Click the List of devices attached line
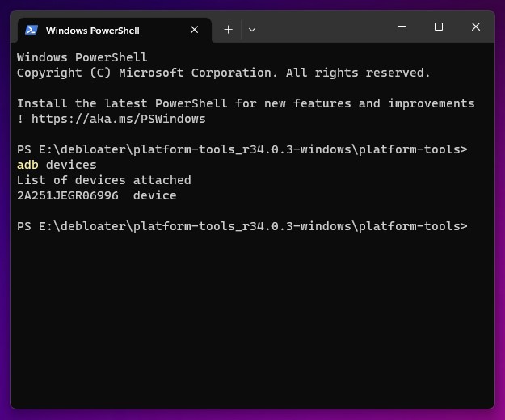Image resolution: width=505 pixels, height=420 pixels. (103, 180)
